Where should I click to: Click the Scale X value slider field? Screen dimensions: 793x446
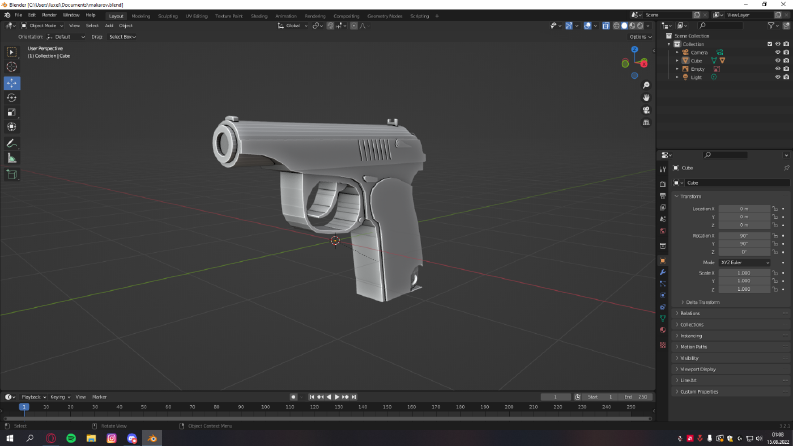click(x=744, y=273)
